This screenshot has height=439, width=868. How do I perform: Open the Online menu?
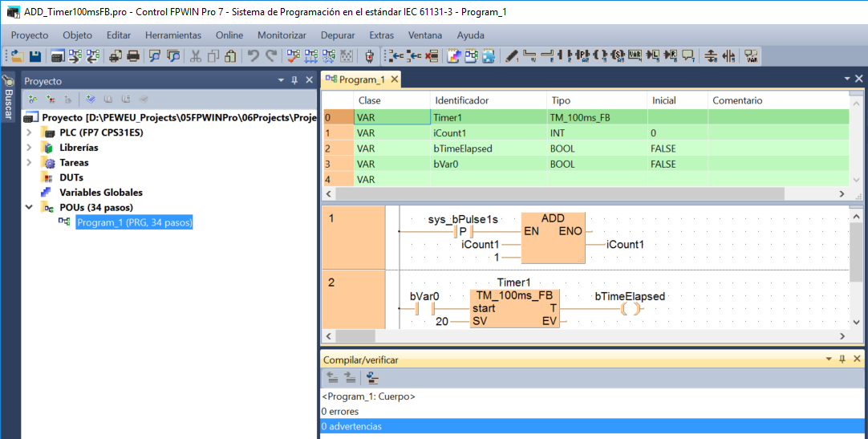(x=229, y=35)
